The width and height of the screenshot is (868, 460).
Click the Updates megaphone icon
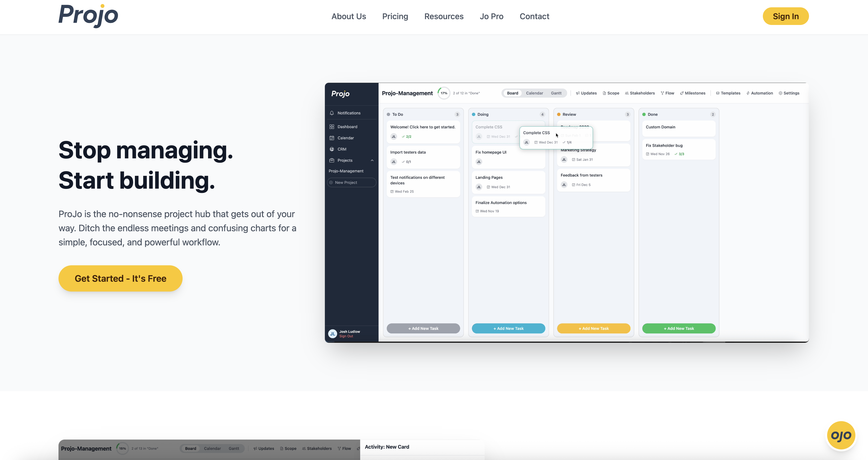point(577,93)
